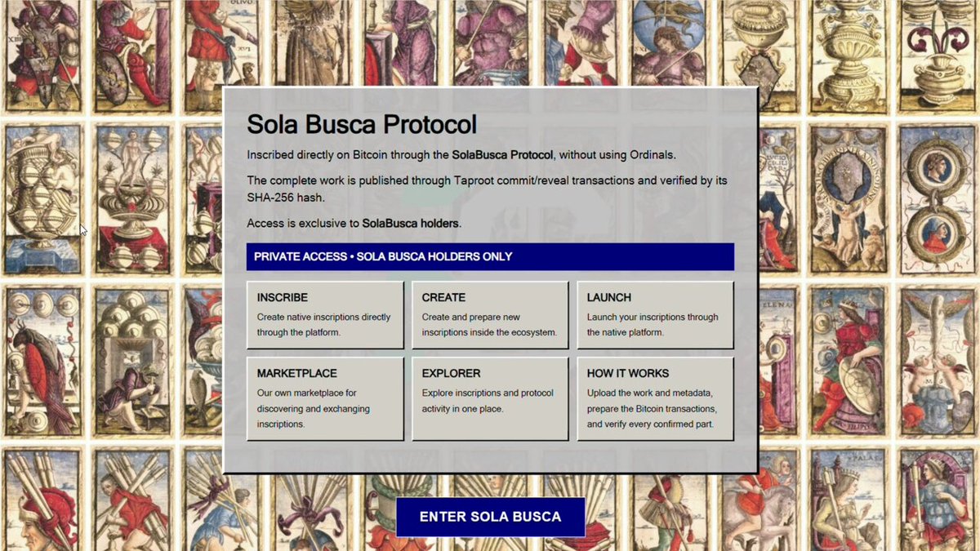The image size is (980, 551).
Task: Open the INSCRIBE card
Action: pos(325,315)
